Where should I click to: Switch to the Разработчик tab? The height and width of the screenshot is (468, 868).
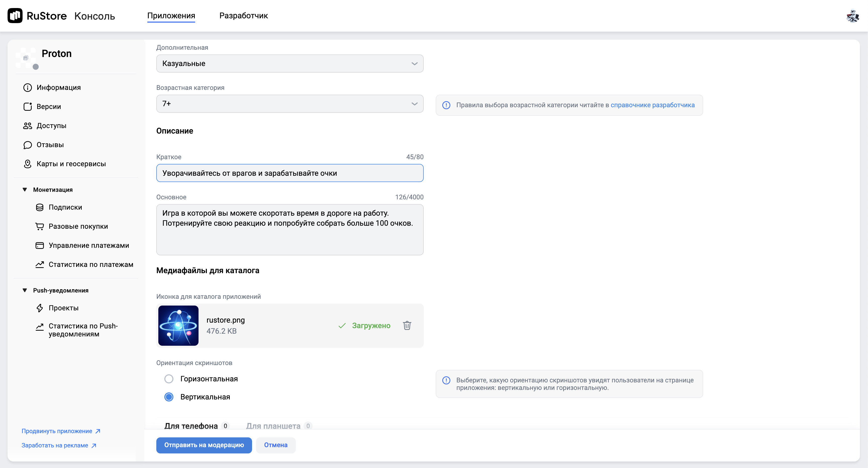[244, 16]
